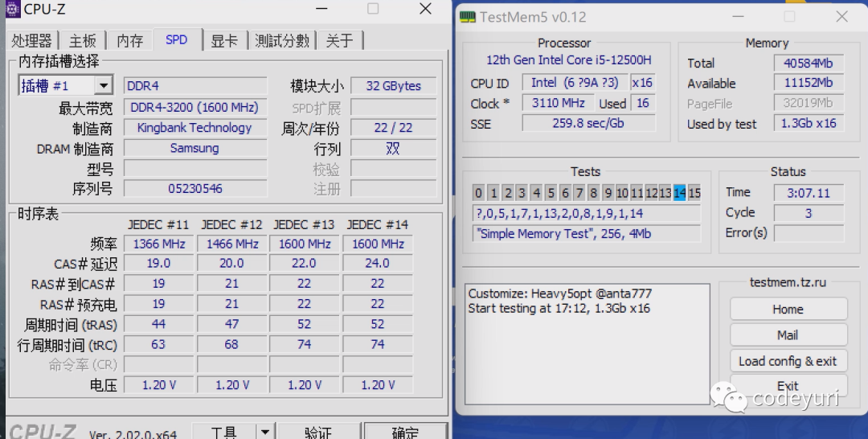The image size is (868, 439).
Task: Open the 插槽 #1 slot dropdown
Action: pyautogui.click(x=103, y=86)
